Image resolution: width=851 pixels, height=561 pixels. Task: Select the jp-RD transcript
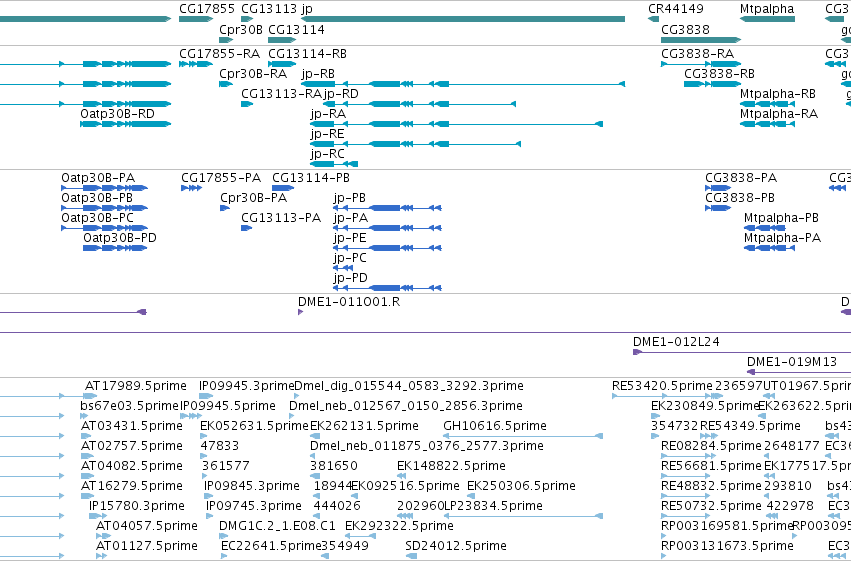click(419, 104)
